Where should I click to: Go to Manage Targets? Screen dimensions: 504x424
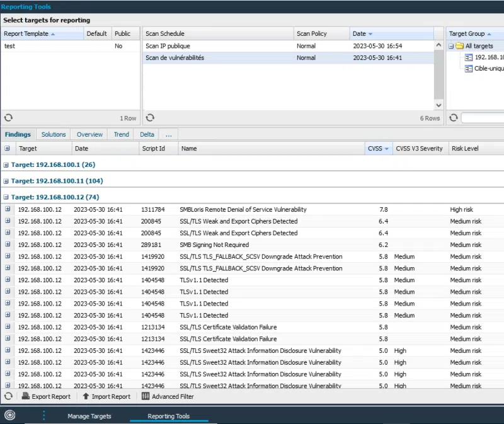[x=89, y=416]
